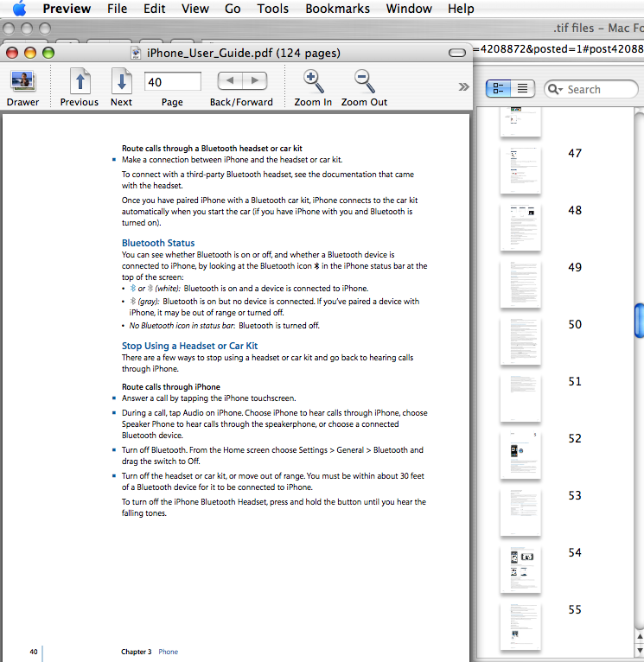Click the Zoom Out magnifier

(365, 81)
